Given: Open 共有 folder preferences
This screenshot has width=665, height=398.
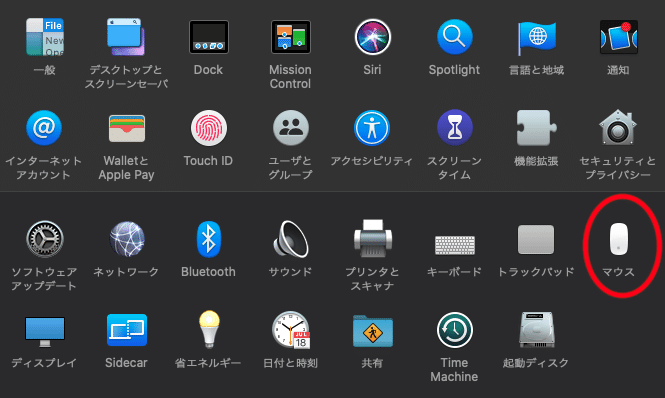Looking at the screenshot, I should [x=373, y=331].
